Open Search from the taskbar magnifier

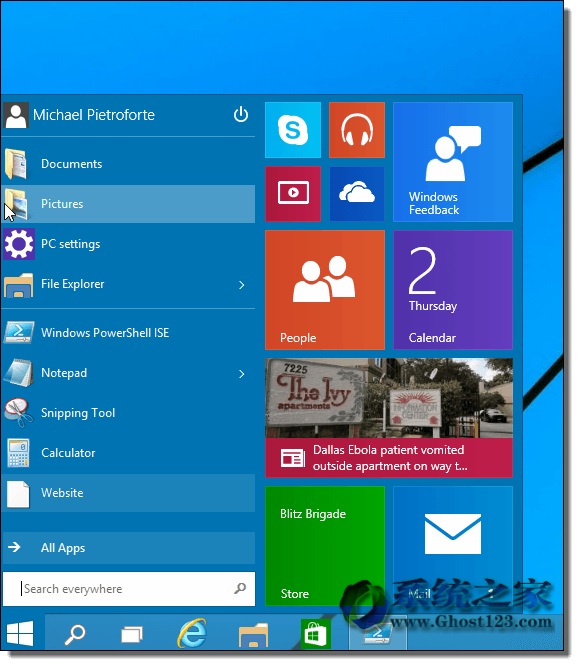[75, 634]
